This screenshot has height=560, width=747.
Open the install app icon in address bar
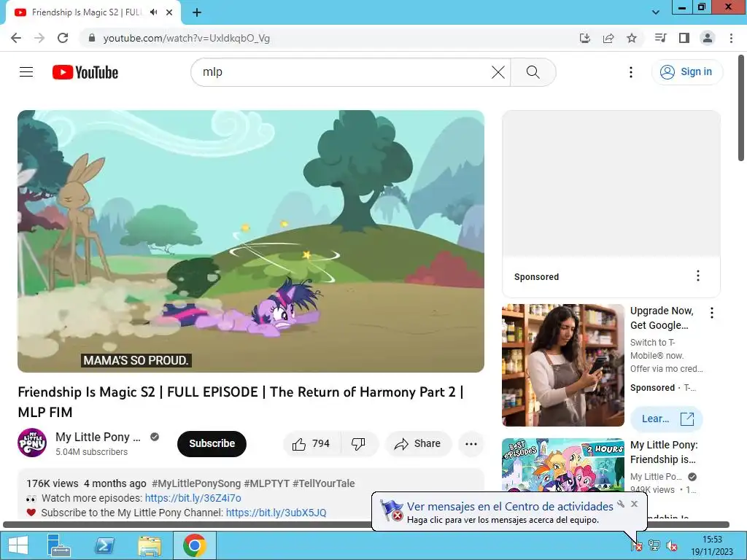(x=584, y=38)
